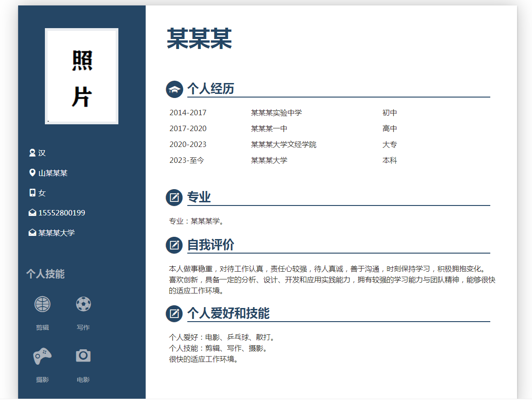Click the 摄影 skill label in sidebar
The image size is (532, 401).
(x=43, y=380)
